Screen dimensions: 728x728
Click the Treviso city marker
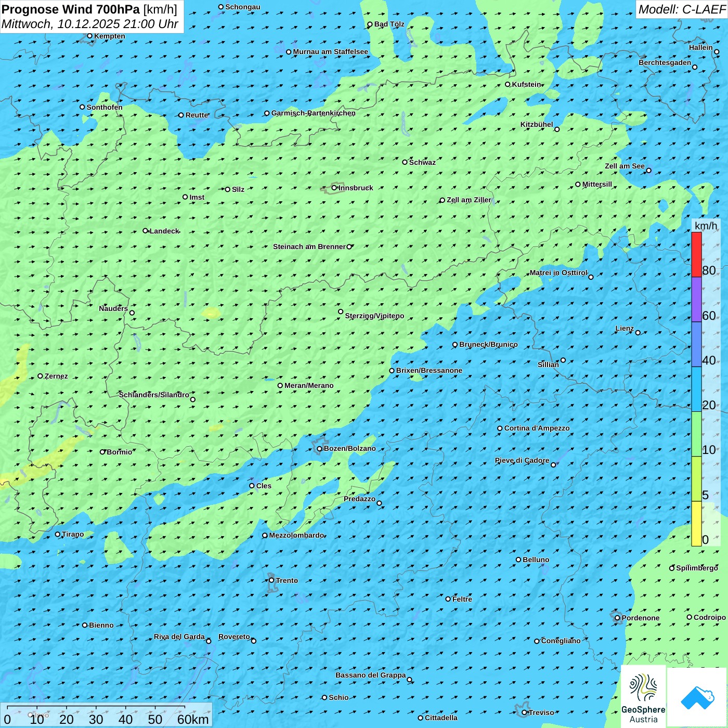tap(525, 712)
